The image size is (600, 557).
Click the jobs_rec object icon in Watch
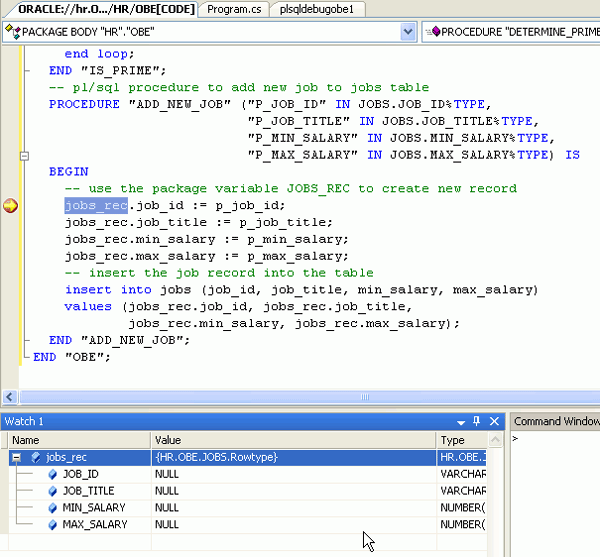pyautogui.click(x=36, y=457)
